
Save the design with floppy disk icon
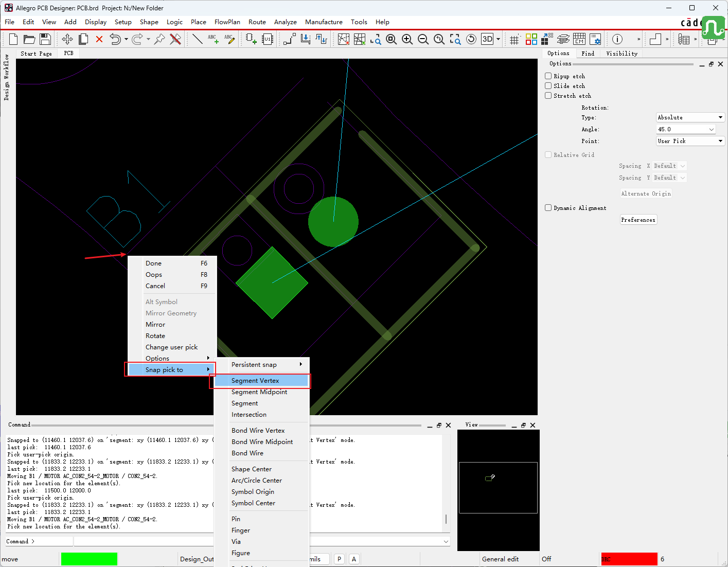click(45, 39)
